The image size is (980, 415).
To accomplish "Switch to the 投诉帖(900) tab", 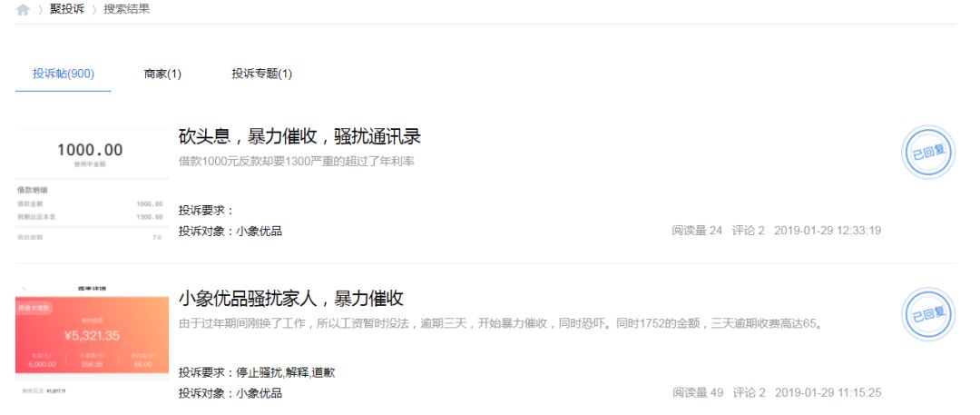I will (x=64, y=74).
